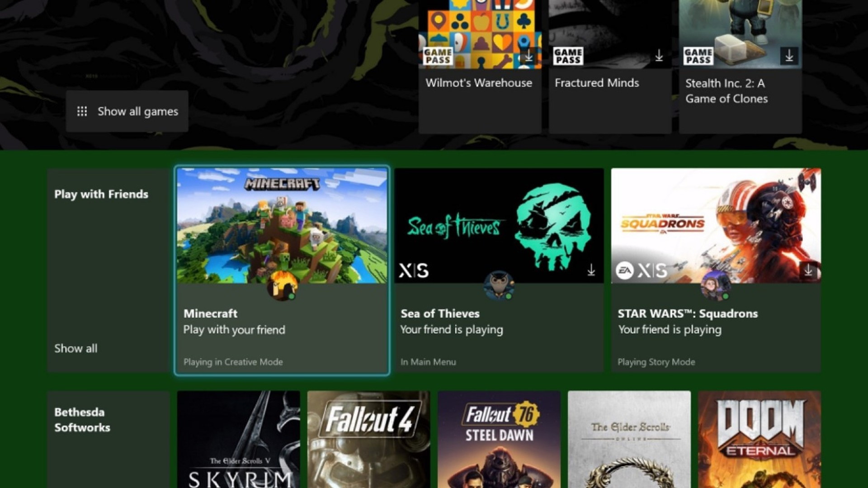Viewport: 868px width, 488px height.
Task: Download Fractured Minds
Action: [660, 55]
